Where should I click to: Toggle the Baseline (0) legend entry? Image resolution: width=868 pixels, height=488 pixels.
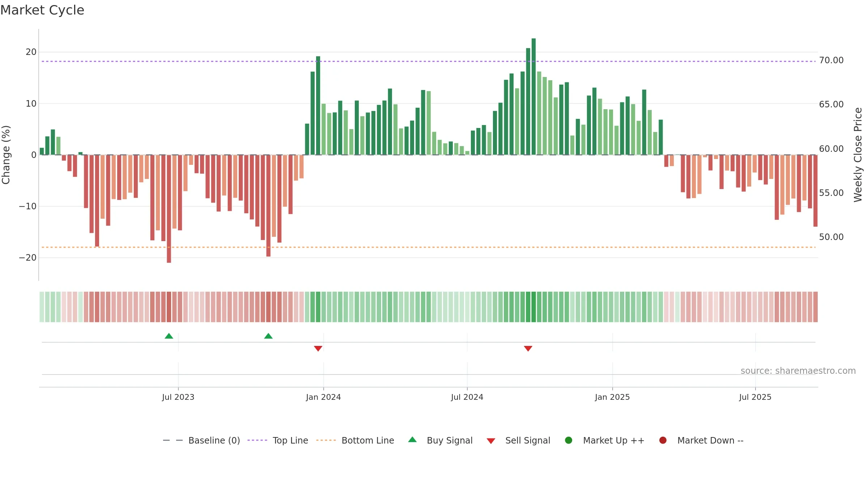(x=201, y=440)
